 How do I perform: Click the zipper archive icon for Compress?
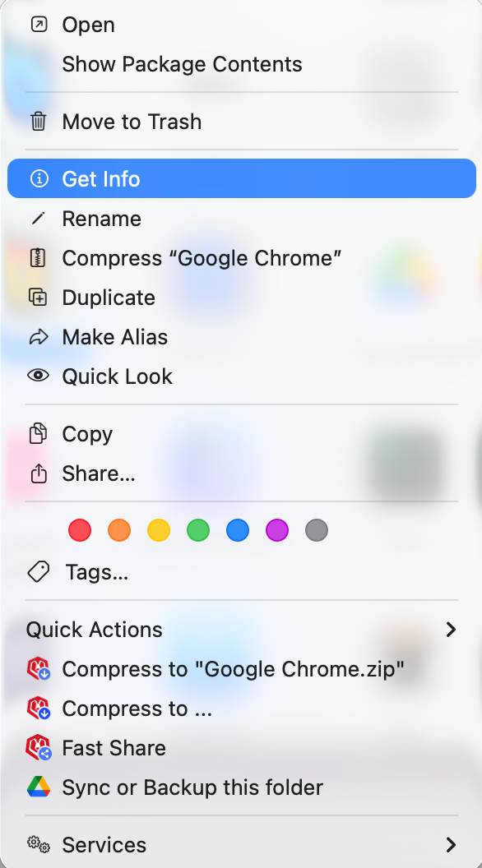[38, 258]
